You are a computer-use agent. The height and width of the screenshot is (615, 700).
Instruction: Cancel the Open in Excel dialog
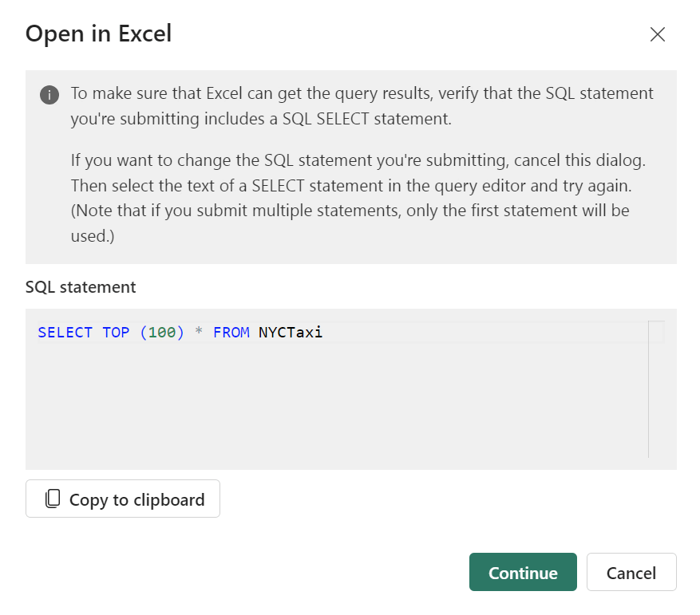click(631, 572)
